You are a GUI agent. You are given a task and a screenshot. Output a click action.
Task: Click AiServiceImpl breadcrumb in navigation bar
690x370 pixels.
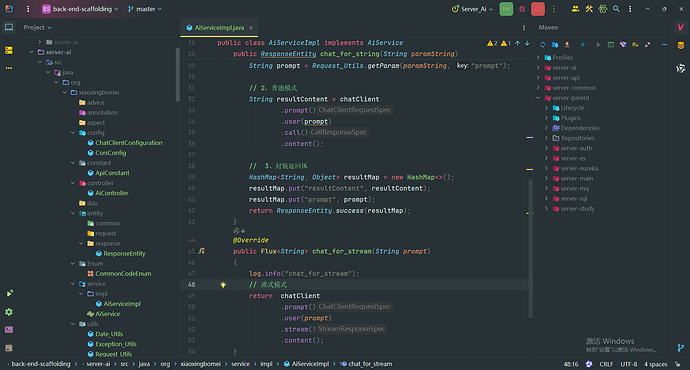pos(306,364)
